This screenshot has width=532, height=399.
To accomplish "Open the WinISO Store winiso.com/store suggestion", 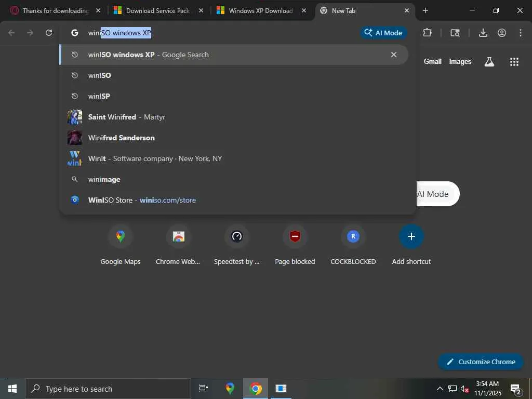I will (x=234, y=200).
